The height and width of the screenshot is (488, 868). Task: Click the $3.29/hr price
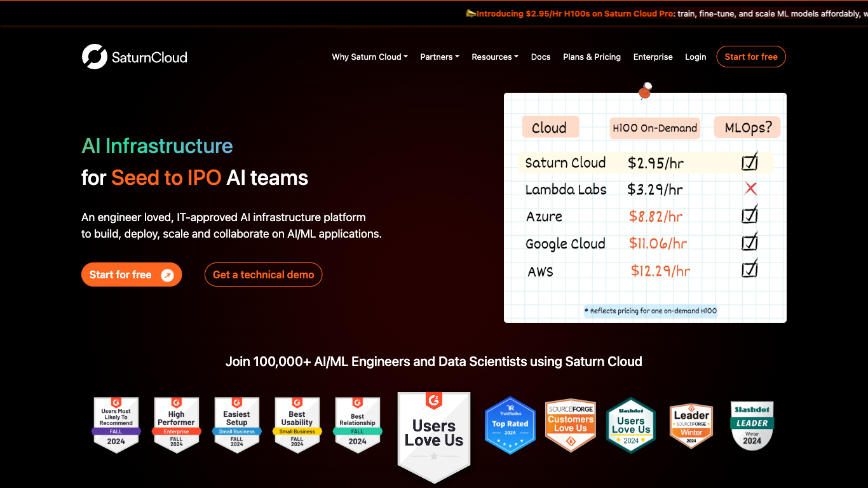coord(655,189)
